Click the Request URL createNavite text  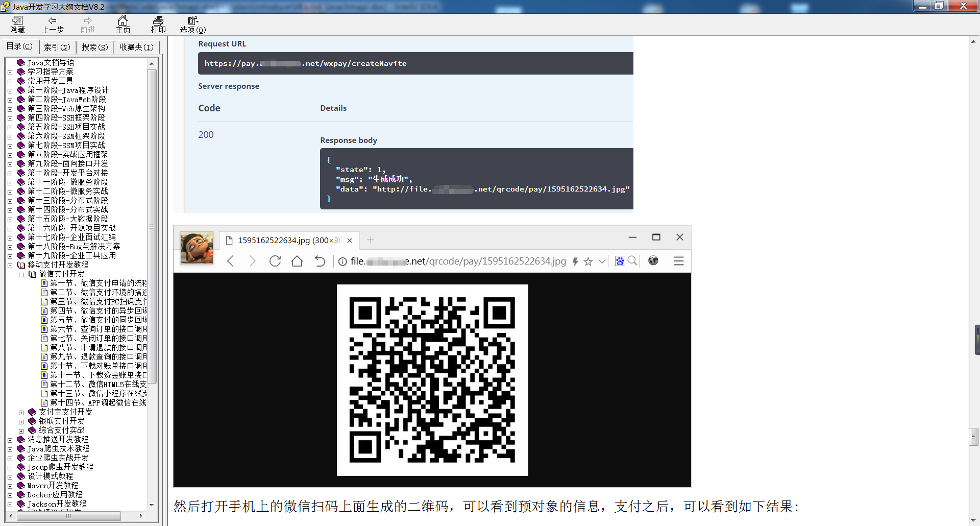[x=306, y=63]
